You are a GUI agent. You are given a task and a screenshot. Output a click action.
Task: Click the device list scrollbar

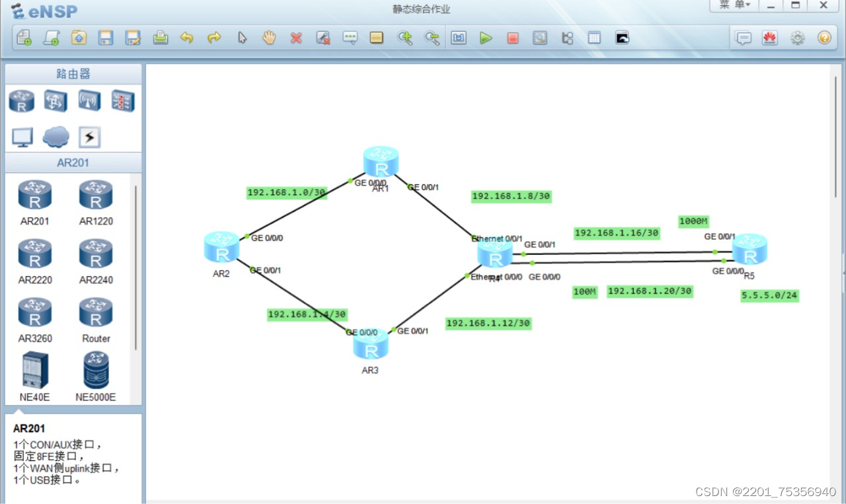[136, 267]
